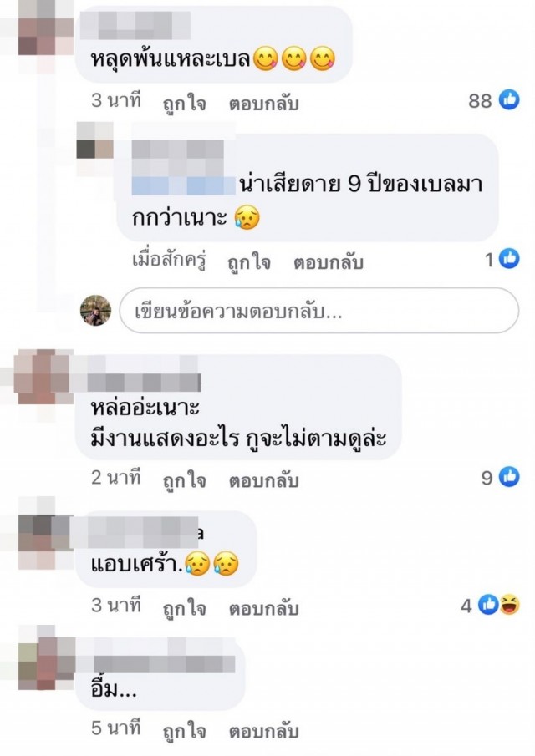Image resolution: width=535 pixels, height=756 pixels.
Task: Click the round user avatar by reply field
Action: pyautogui.click(x=95, y=311)
